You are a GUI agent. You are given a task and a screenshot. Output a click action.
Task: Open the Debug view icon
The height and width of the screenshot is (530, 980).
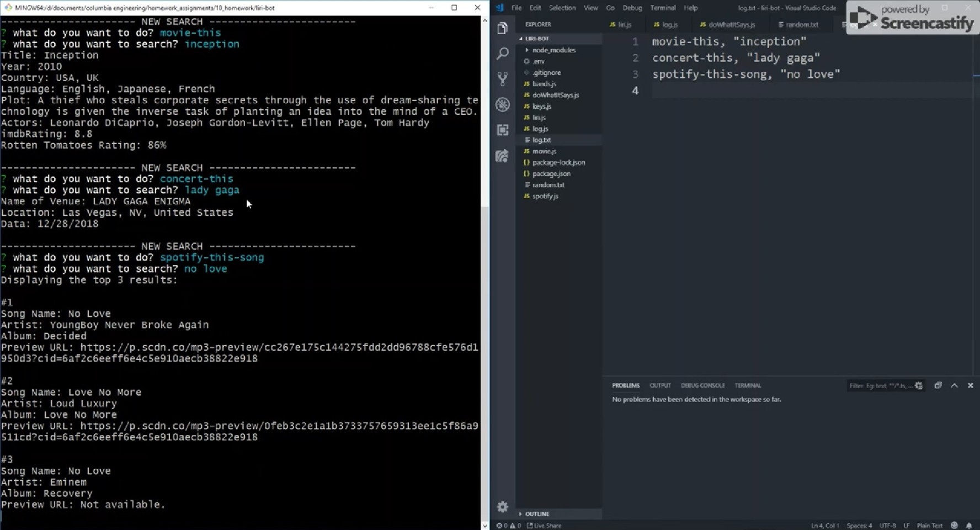point(502,104)
